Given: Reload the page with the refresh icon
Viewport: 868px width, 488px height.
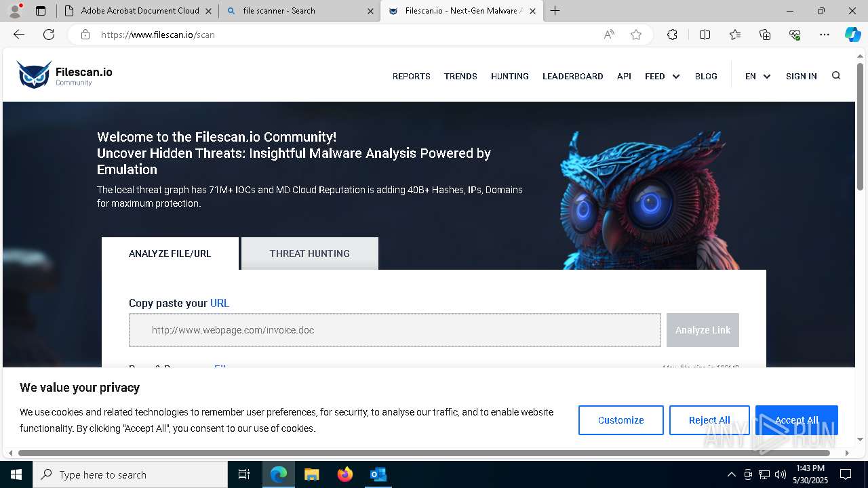Looking at the screenshot, I should click(x=49, y=35).
